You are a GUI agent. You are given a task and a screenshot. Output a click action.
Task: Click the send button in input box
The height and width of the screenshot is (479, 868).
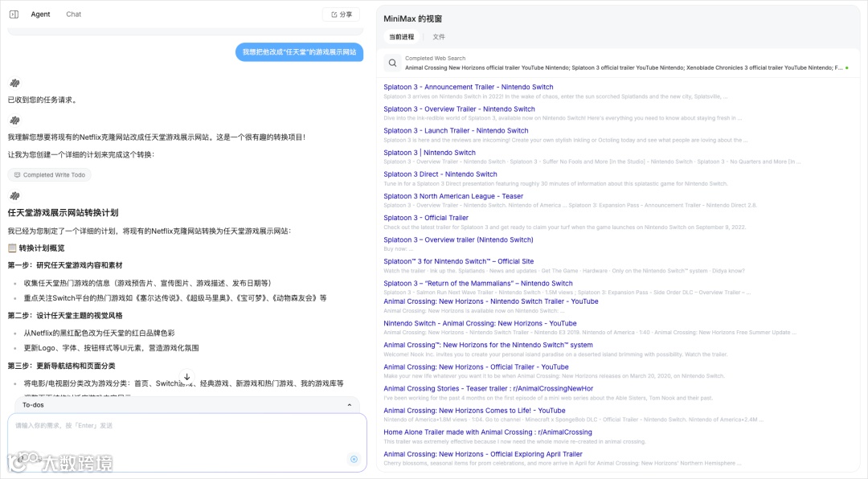click(x=354, y=459)
